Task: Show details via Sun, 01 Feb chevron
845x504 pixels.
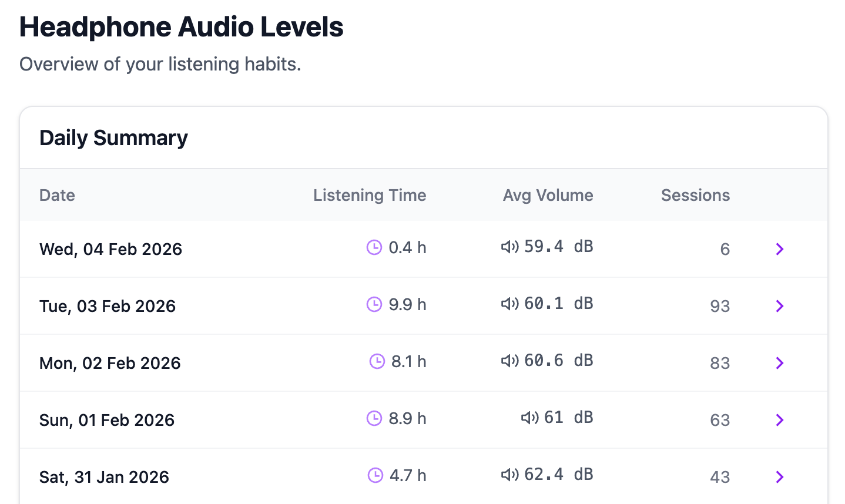Action: click(780, 420)
